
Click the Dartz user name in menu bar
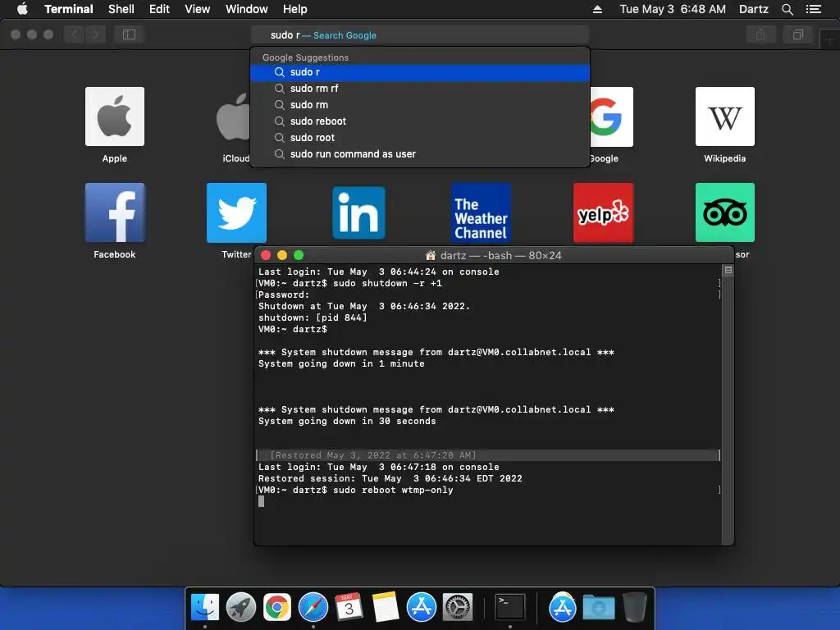(x=753, y=9)
